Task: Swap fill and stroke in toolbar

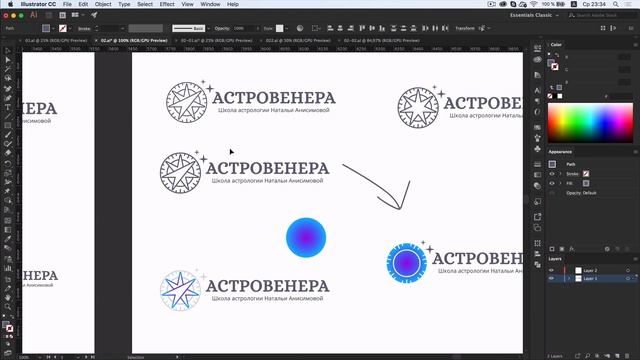Action: [x=11, y=317]
